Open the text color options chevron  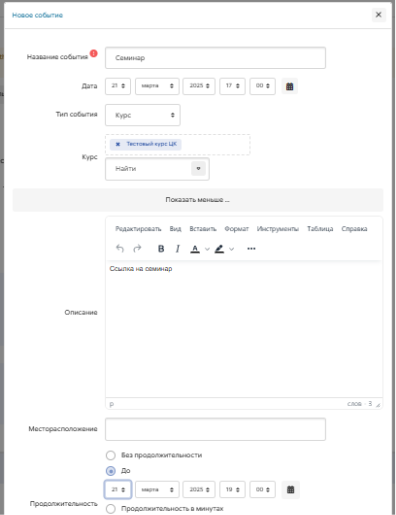click(x=207, y=249)
